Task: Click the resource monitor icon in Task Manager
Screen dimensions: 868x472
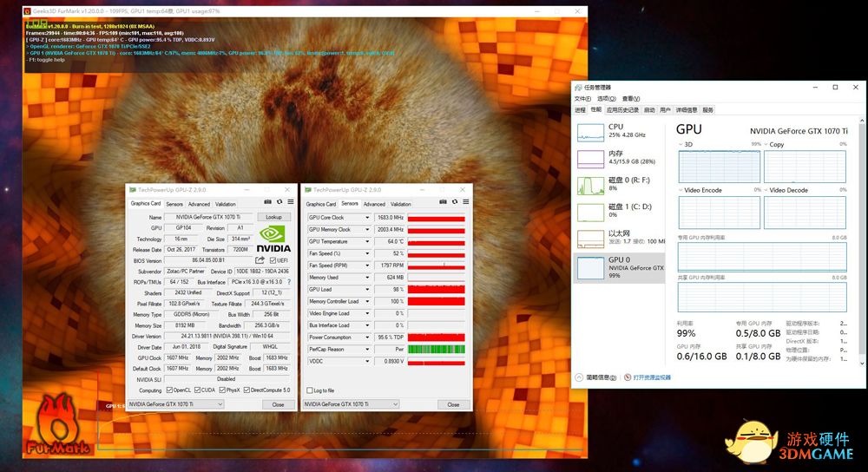Action: pos(628,377)
